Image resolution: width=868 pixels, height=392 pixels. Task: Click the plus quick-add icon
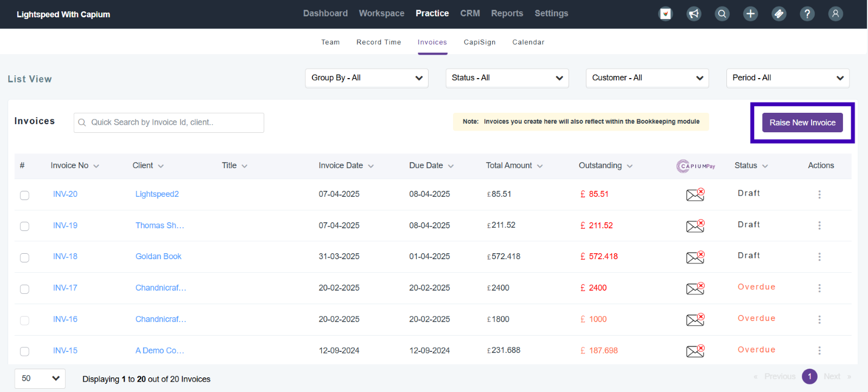coord(750,14)
